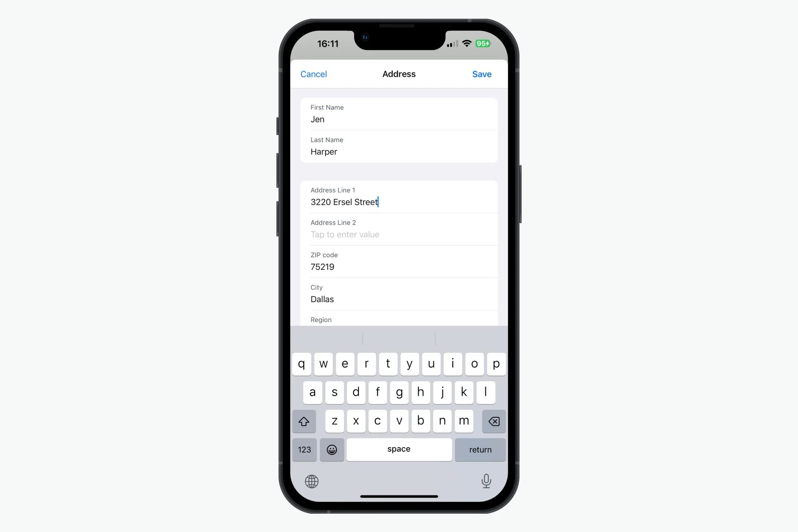
Task: Tap the First Name input field
Action: [399, 119]
